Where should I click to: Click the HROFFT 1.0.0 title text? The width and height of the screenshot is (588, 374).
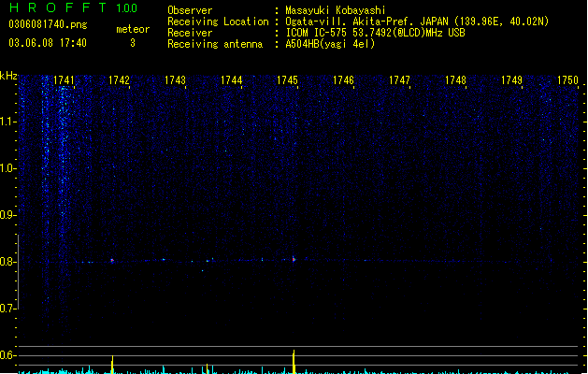tap(73, 7)
